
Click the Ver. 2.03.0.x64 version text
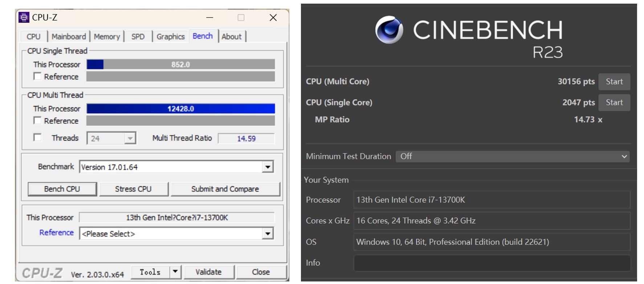[x=97, y=275]
